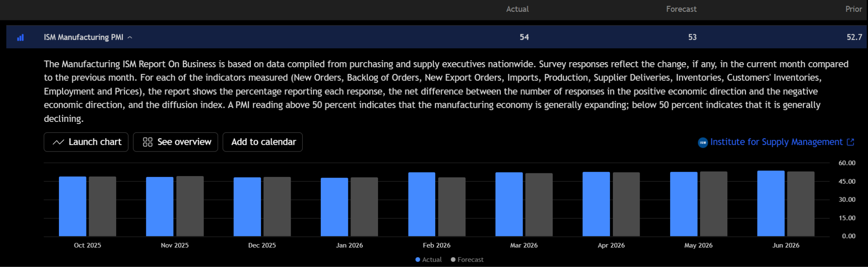Screen dimensions: 868x267
Task: Click the Apr 2026 axis label
Action: (611, 245)
